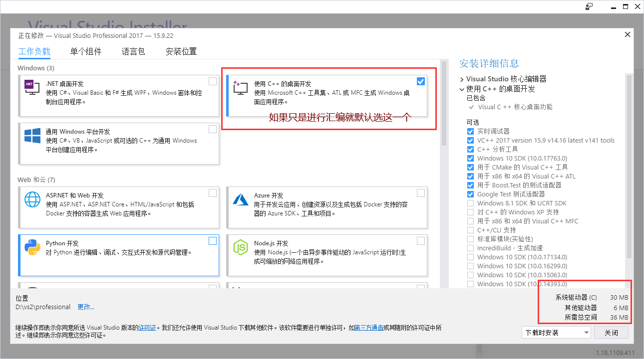Check IncrediBuild - 生成加速 component
Screen dimensions: 644x359
point(470,248)
